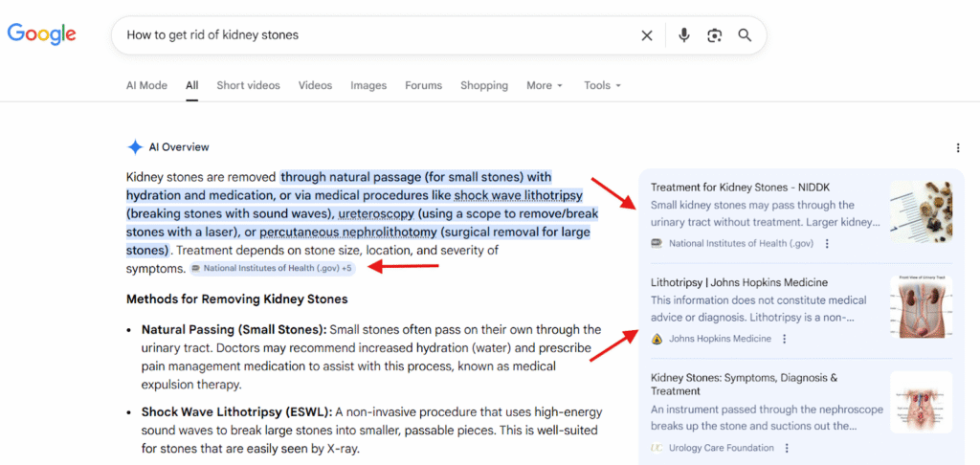This screenshot has width=980, height=465.
Task: Click the percutaneous nephrolithotomy underlined term
Action: (347, 232)
